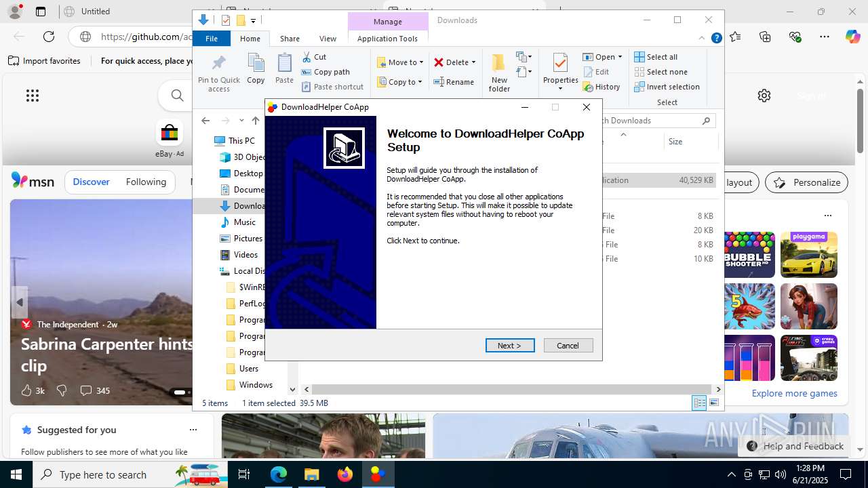Image resolution: width=868 pixels, height=488 pixels.
Task: Open Firefox from the taskbar
Action: [345, 474]
